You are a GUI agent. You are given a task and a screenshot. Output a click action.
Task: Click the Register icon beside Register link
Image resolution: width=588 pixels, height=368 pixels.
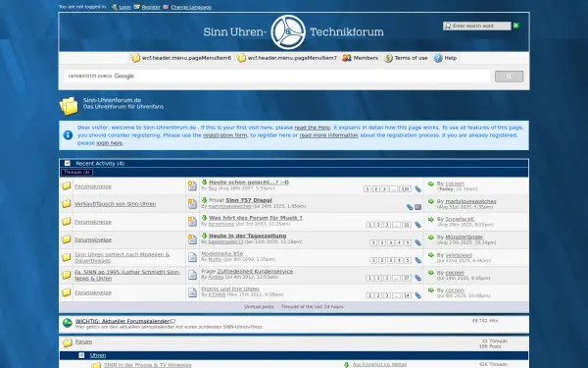137,7
